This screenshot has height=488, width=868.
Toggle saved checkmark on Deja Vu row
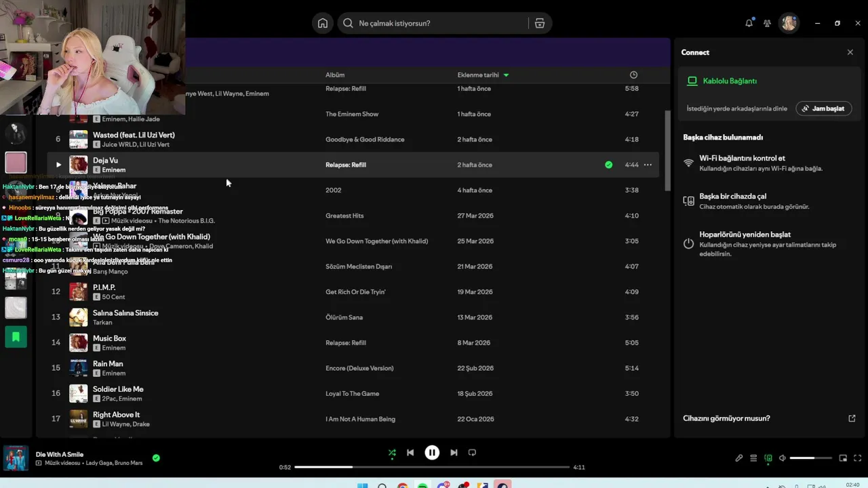tap(608, 165)
